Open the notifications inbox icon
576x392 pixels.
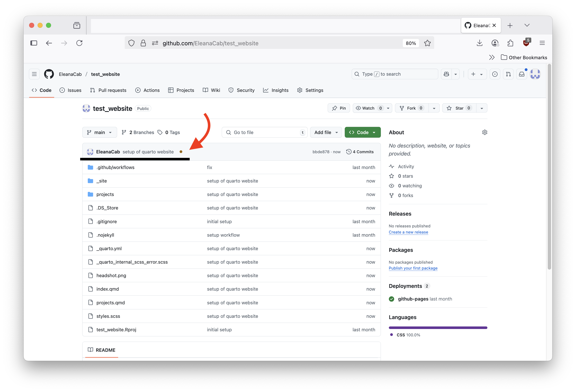coord(522,74)
